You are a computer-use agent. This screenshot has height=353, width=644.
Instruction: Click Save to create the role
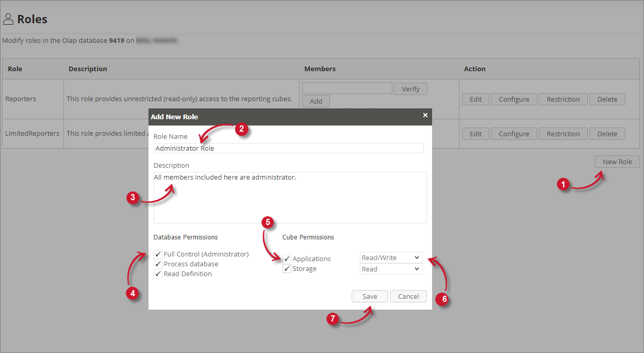pyautogui.click(x=370, y=296)
